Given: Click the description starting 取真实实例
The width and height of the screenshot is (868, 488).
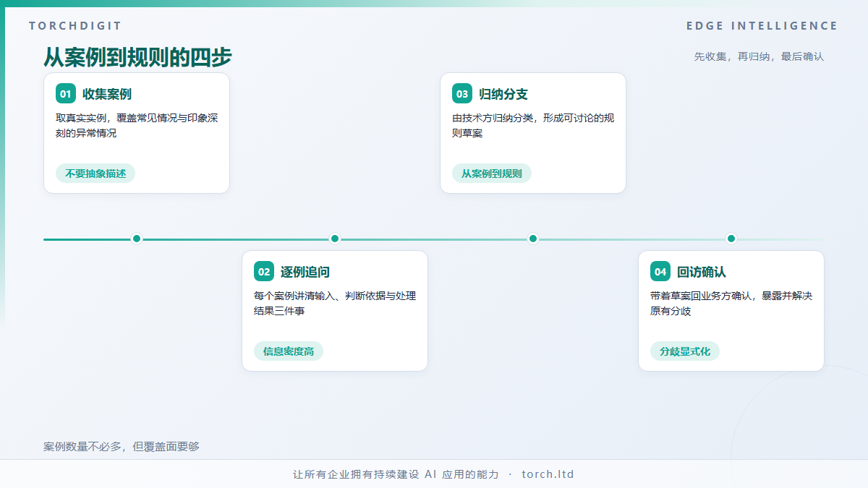Looking at the screenshot, I should click(x=137, y=126).
